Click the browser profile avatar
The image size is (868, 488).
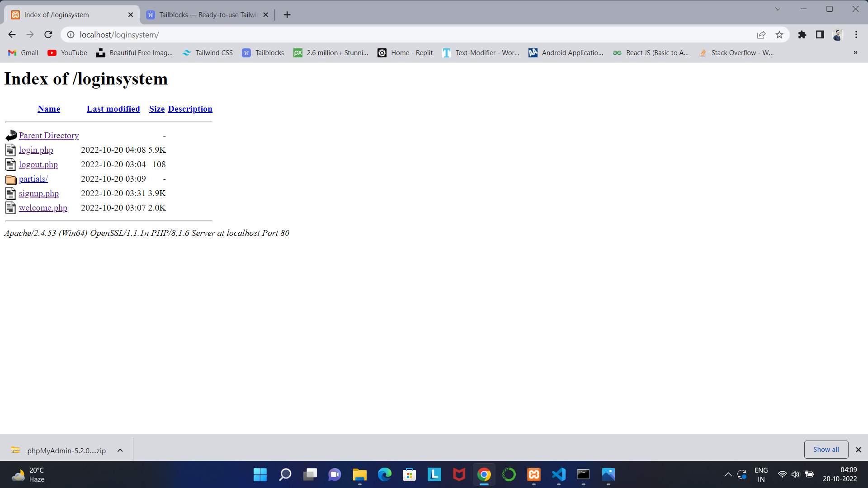click(x=838, y=34)
